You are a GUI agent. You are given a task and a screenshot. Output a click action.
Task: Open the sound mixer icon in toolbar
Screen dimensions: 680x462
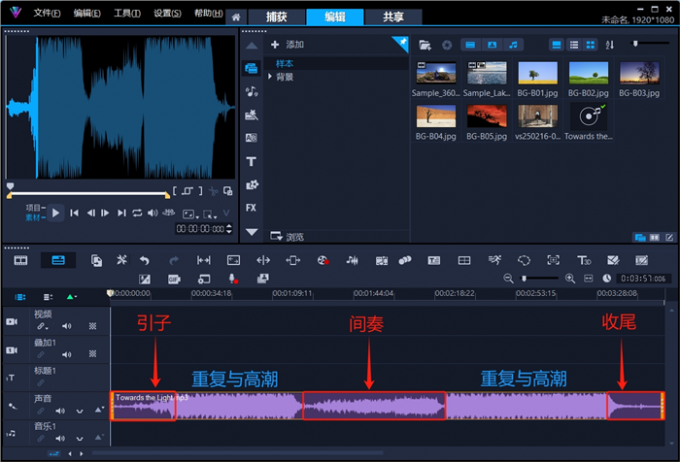click(352, 260)
